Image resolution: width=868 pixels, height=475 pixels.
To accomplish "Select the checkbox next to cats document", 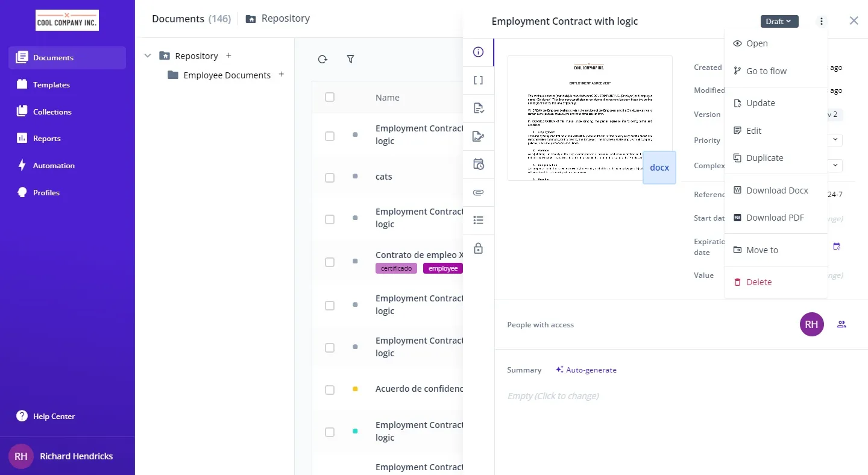I will [x=330, y=178].
